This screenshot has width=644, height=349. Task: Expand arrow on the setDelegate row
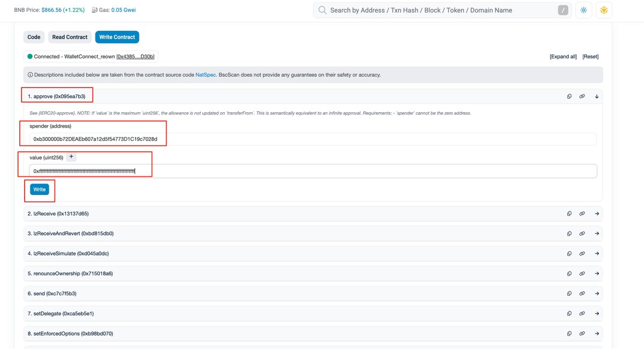click(596, 314)
